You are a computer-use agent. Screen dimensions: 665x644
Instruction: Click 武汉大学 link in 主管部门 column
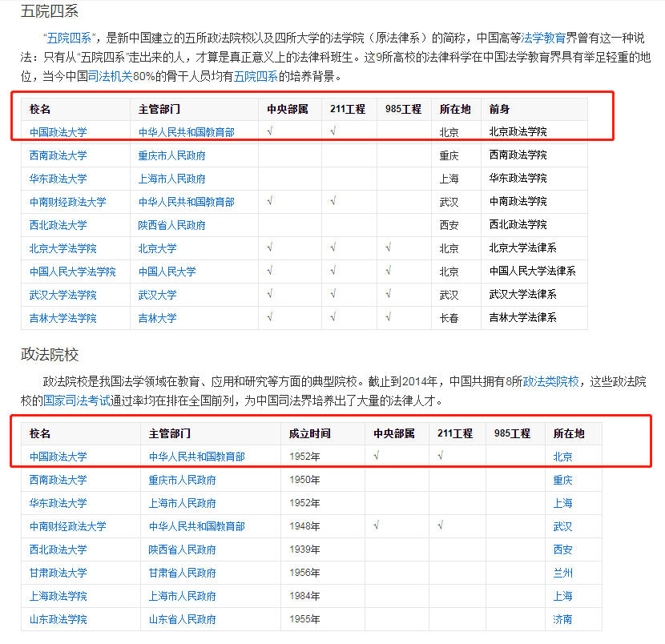(157, 295)
